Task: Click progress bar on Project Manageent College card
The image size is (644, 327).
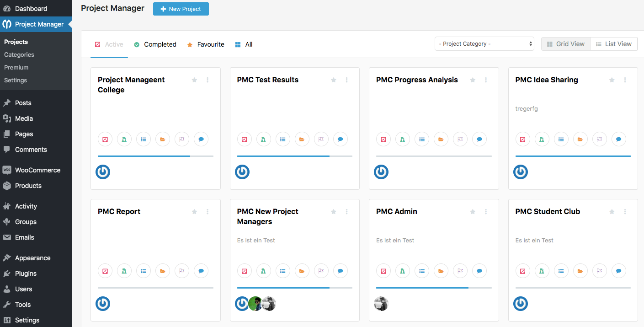Action: coord(155,156)
